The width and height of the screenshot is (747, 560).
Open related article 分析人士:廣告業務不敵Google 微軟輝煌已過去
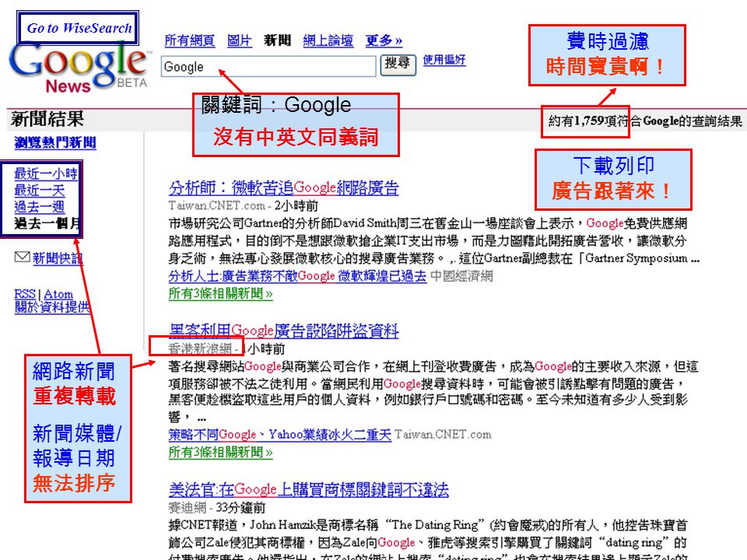(x=297, y=275)
